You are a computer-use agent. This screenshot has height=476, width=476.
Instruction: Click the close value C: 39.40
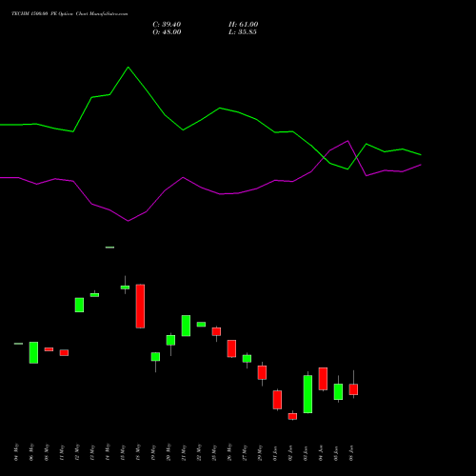[x=167, y=25]
